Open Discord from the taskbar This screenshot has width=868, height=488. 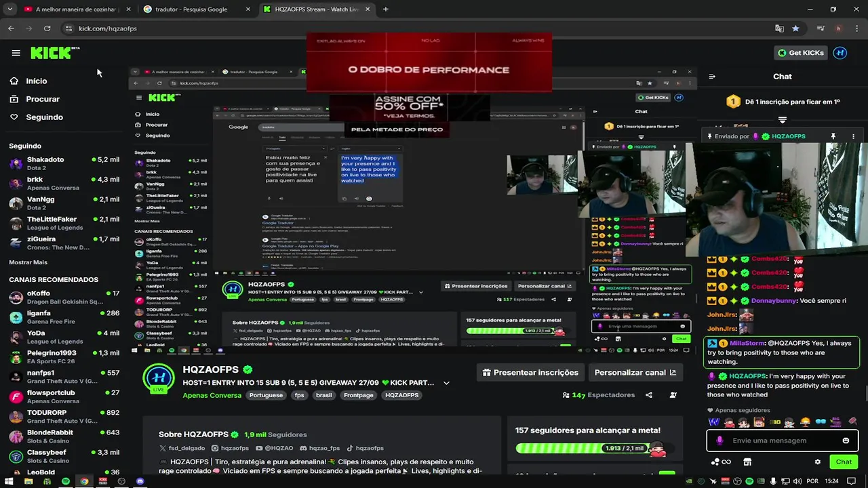(140, 481)
